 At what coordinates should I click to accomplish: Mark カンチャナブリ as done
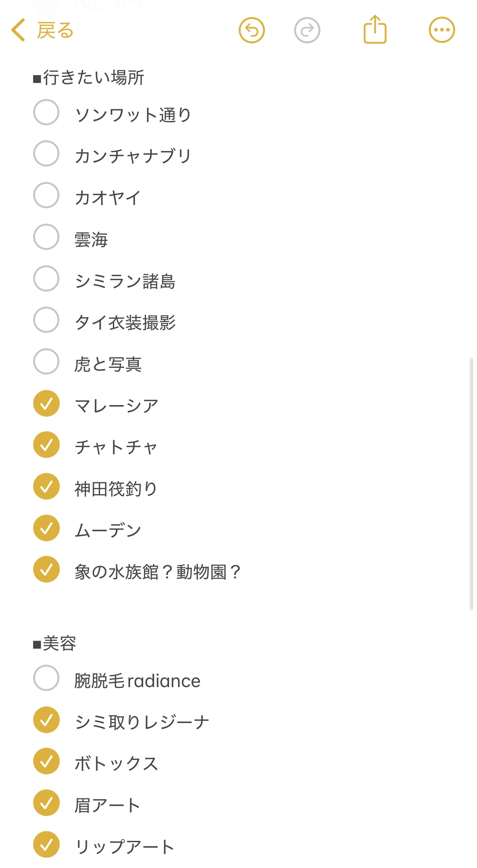(x=47, y=154)
